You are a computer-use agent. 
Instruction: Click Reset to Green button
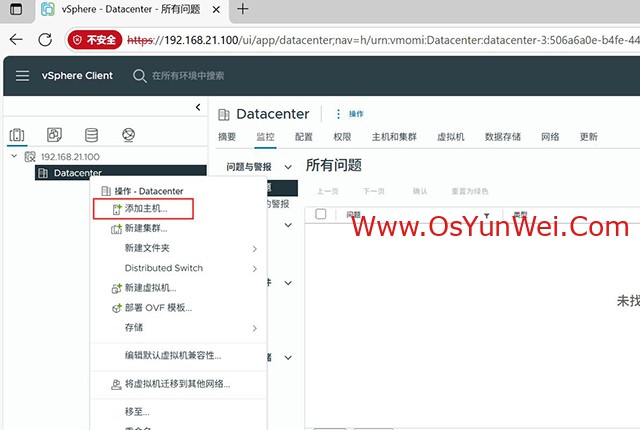coord(470,191)
